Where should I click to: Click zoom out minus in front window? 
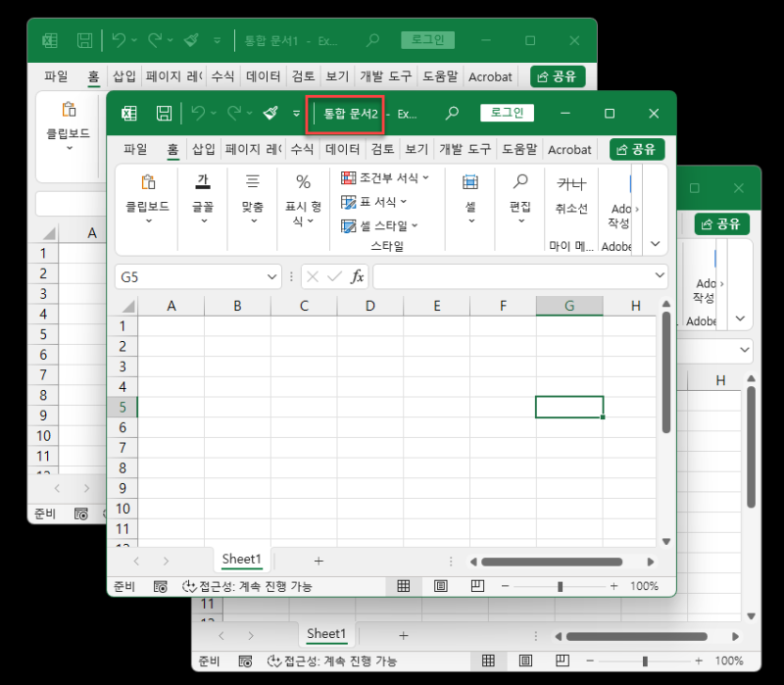505,586
